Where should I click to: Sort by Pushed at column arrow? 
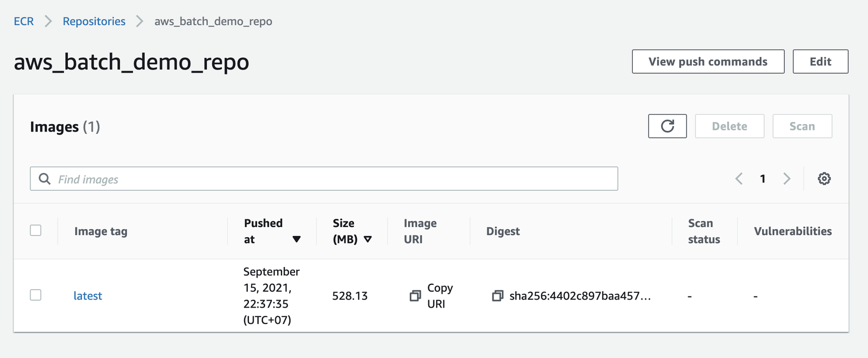click(x=297, y=239)
